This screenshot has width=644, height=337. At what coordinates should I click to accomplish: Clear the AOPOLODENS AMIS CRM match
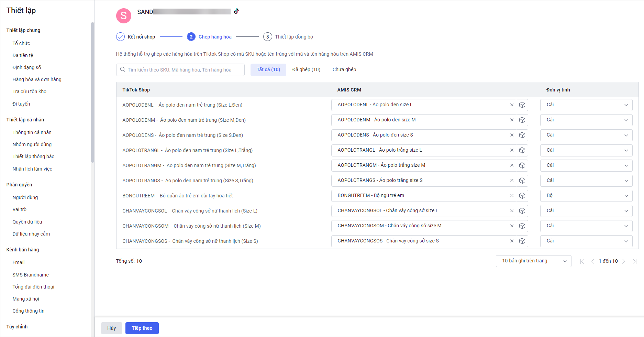click(x=512, y=135)
